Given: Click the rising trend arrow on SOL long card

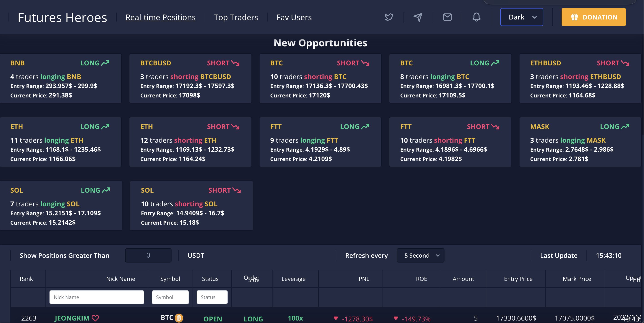Looking at the screenshot, I should (x=106, y=190).
